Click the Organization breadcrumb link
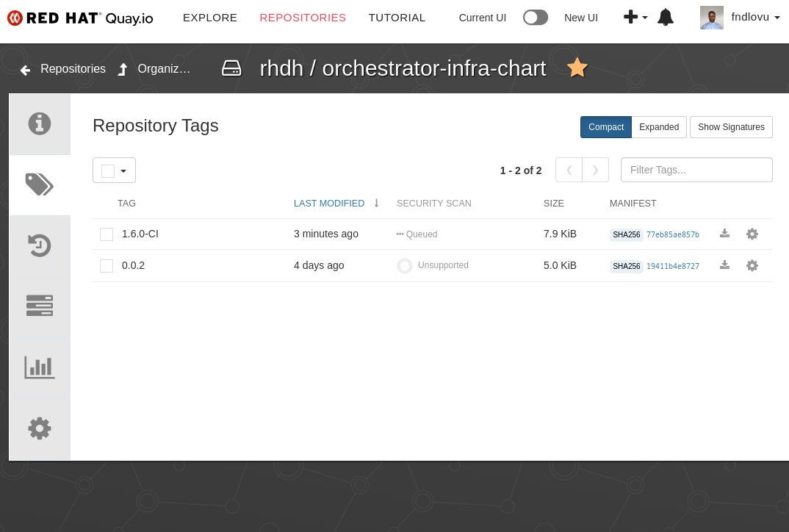 (164, 69)
